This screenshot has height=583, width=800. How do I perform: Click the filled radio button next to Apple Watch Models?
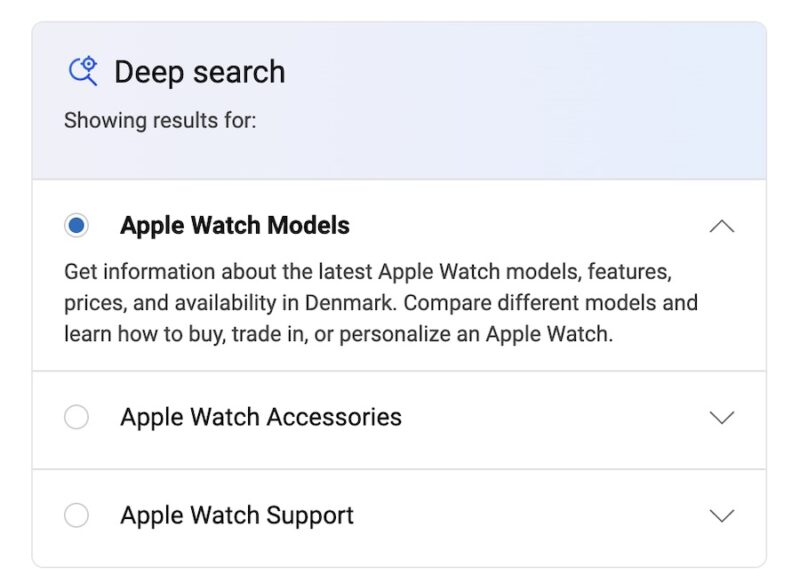(78, 225)
